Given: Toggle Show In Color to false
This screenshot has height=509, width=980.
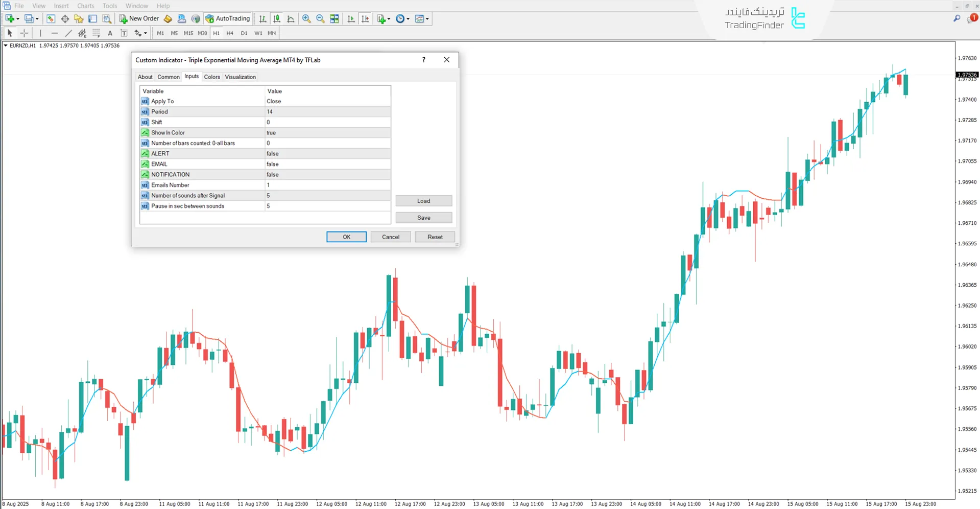Looking at the screenshot, I should [327, 132].
